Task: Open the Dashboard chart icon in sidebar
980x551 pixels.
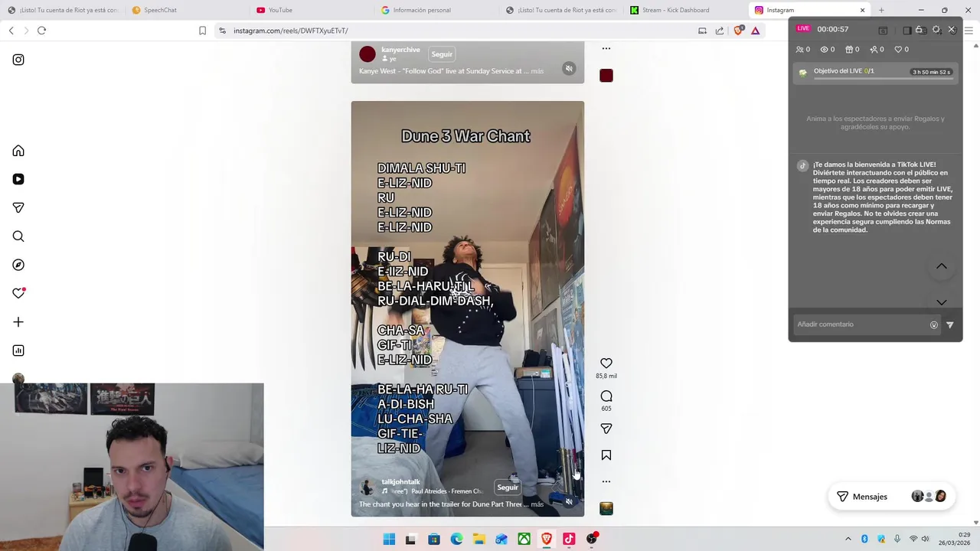Action: pos(18,350)
